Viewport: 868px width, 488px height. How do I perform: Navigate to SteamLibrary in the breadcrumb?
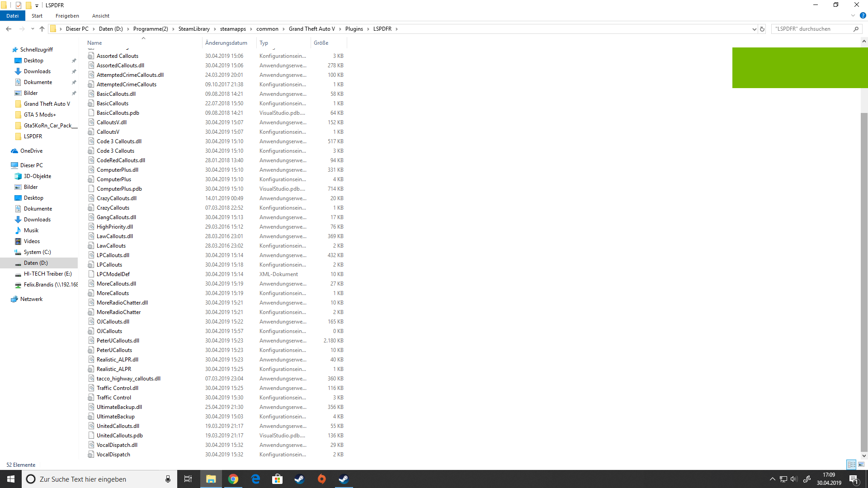click(194, 29)
